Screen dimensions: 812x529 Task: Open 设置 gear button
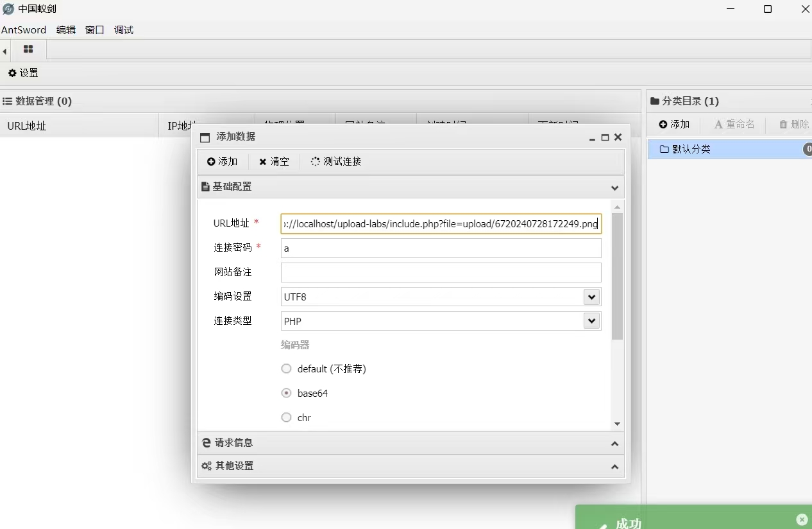23,73
